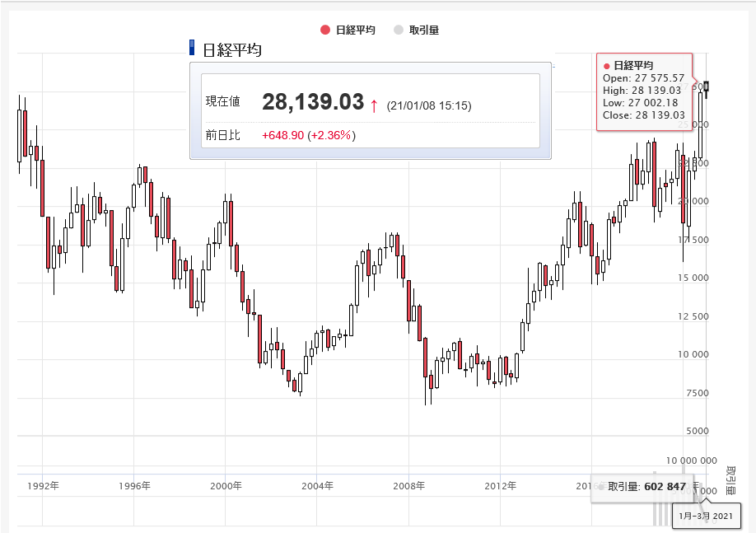The height and width of the screenshot is (533, 756).
Task: Click the blue marker beside 日経平均 heading
Action: coord(192,47)
